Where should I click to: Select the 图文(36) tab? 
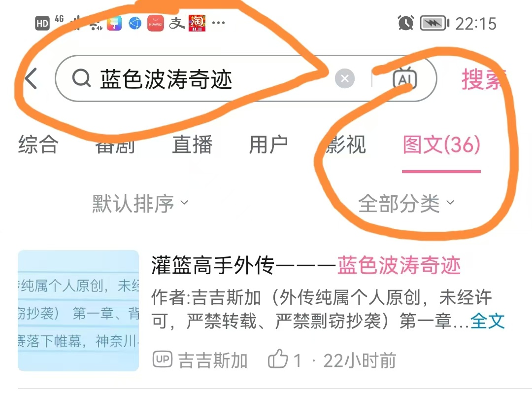point(441,144)
